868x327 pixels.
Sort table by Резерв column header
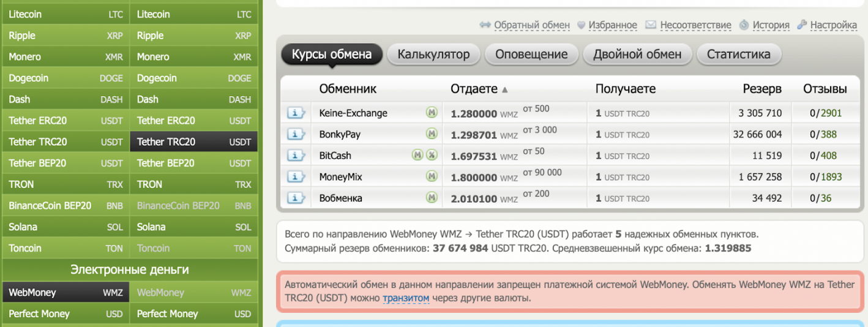pos(762,89)
